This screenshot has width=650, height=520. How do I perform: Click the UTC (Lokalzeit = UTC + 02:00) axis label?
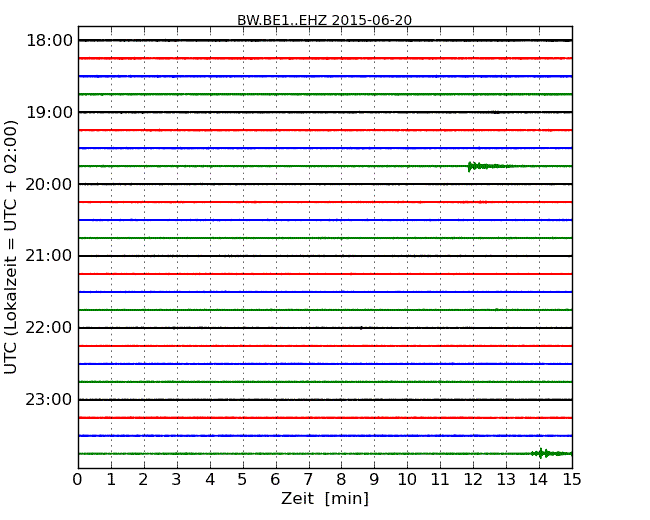11,247
